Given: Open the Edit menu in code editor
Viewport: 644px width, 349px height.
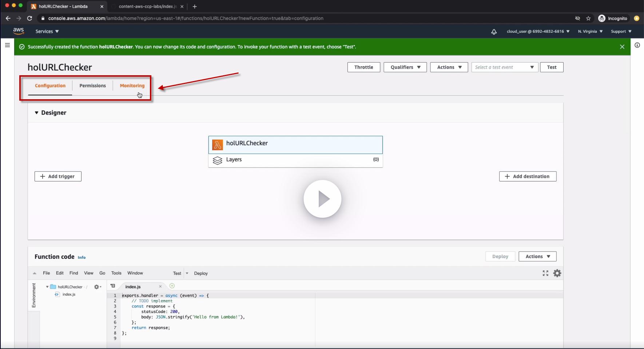Looking at the screenshot, I should [60, 273].
